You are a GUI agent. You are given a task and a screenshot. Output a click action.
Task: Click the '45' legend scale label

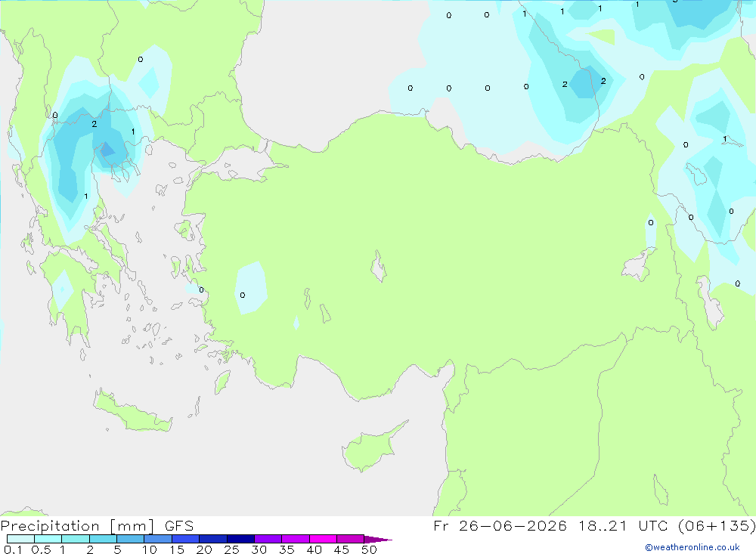[x=342, y=549]
